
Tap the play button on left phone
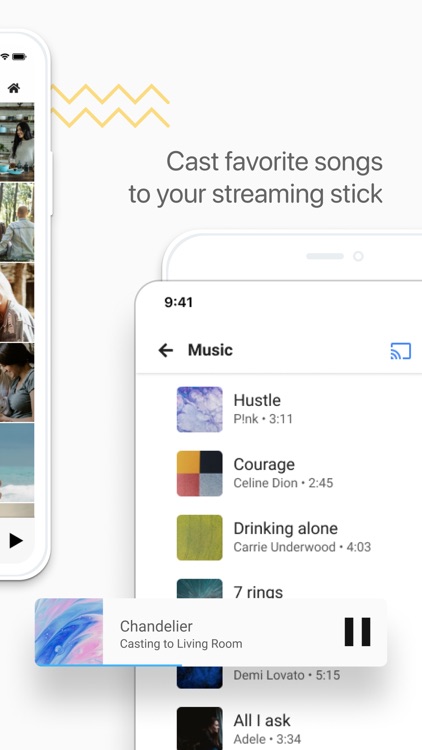16,540
